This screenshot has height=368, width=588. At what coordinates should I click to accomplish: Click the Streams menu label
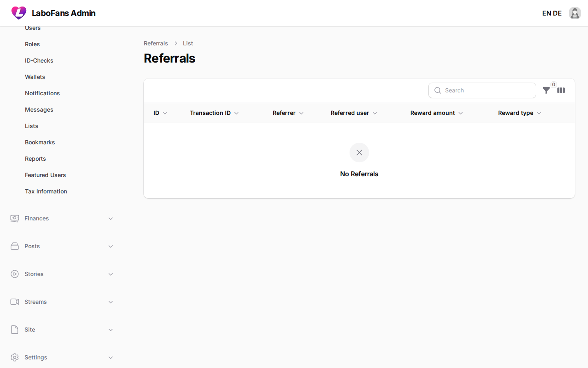36,302
